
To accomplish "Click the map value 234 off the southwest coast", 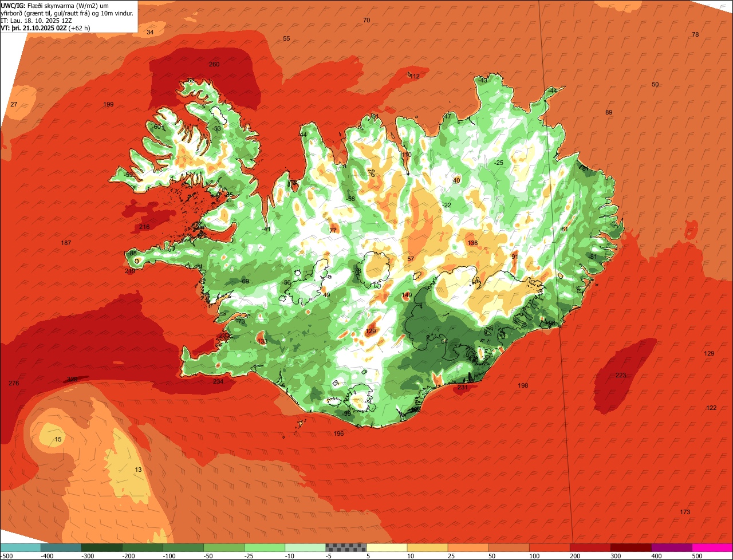I will point(218,381).
